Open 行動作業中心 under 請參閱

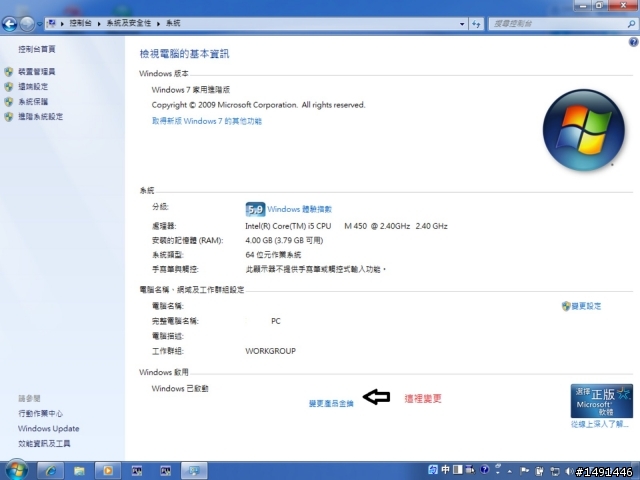point(40,413)
